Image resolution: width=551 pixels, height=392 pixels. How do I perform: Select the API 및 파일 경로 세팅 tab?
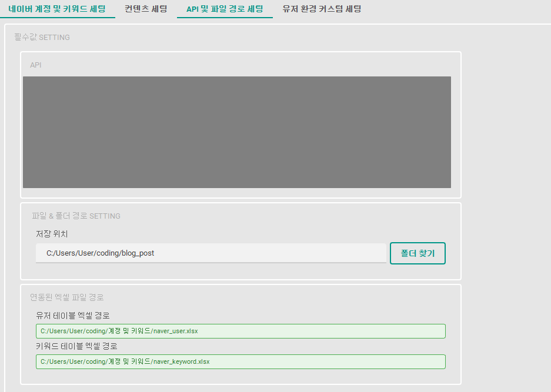(225, 9)
